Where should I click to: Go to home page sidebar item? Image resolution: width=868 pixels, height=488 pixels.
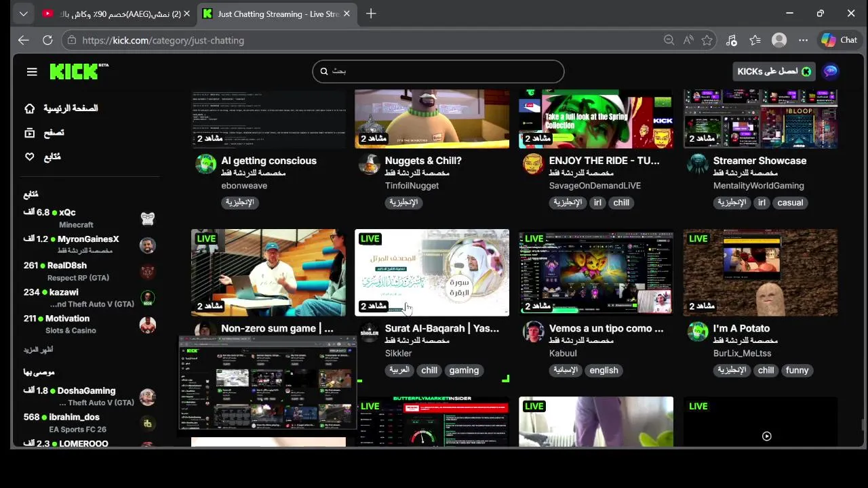pos(62,108)
